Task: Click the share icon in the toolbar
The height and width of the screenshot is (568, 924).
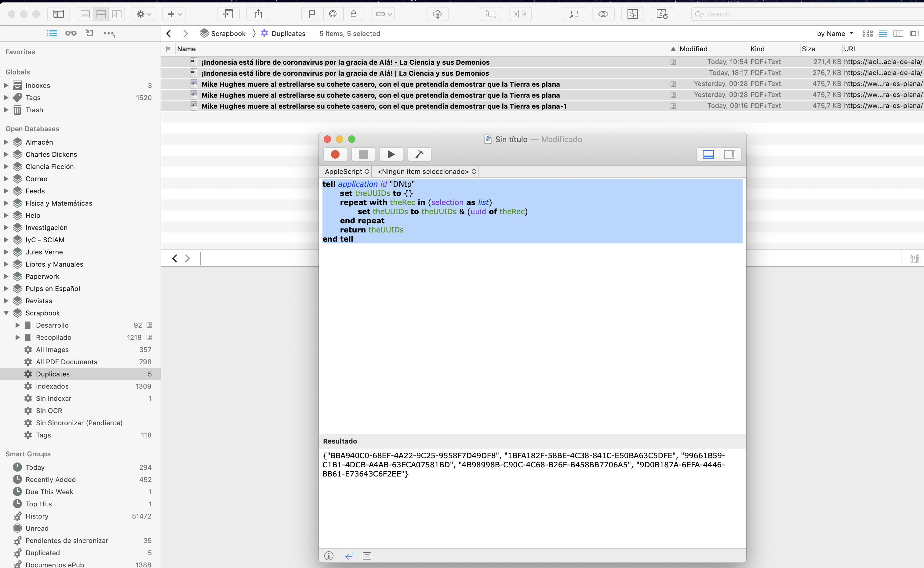Action: coord(258,14)
